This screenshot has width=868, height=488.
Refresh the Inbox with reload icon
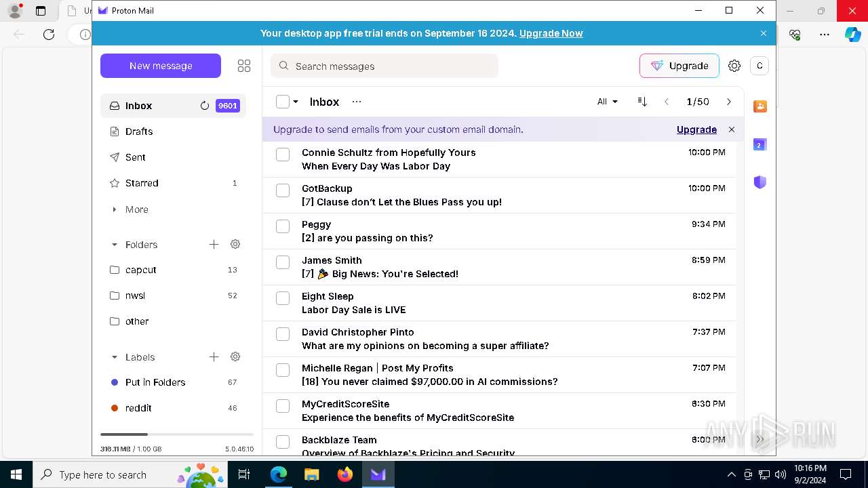(205, 106)
